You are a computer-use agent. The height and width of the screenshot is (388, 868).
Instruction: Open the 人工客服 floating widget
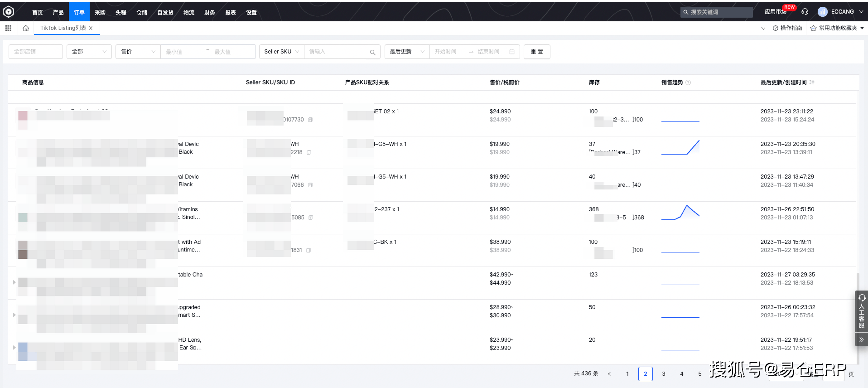point(862,312)
